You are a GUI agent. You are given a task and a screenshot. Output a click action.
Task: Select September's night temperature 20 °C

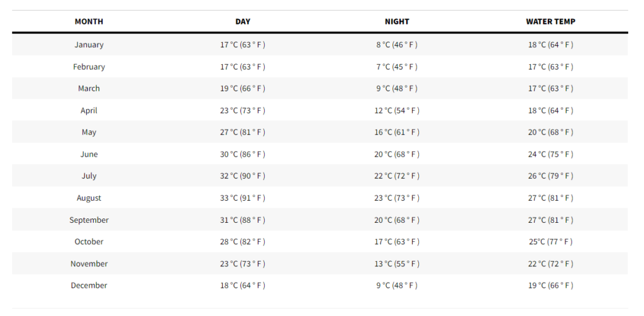[397, 220]
